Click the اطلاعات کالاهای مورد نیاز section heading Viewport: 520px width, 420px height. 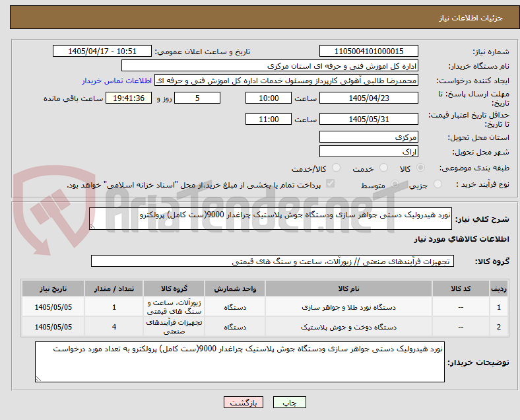tap(461, 239)
